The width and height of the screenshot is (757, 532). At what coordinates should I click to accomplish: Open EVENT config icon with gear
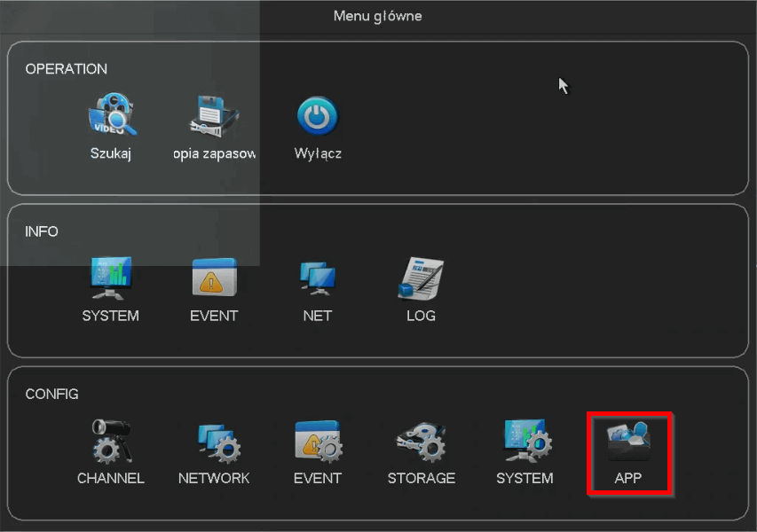pyautogui.click(x=317, y=441)
